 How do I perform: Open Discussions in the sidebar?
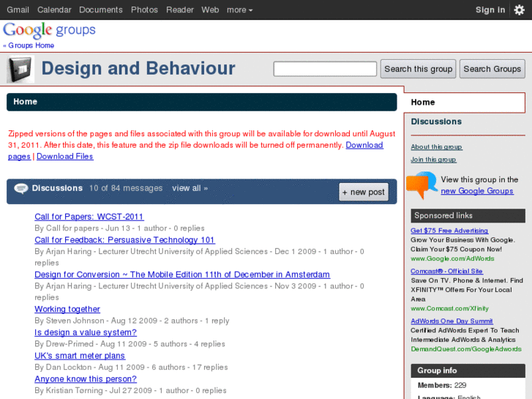[436, 122]
